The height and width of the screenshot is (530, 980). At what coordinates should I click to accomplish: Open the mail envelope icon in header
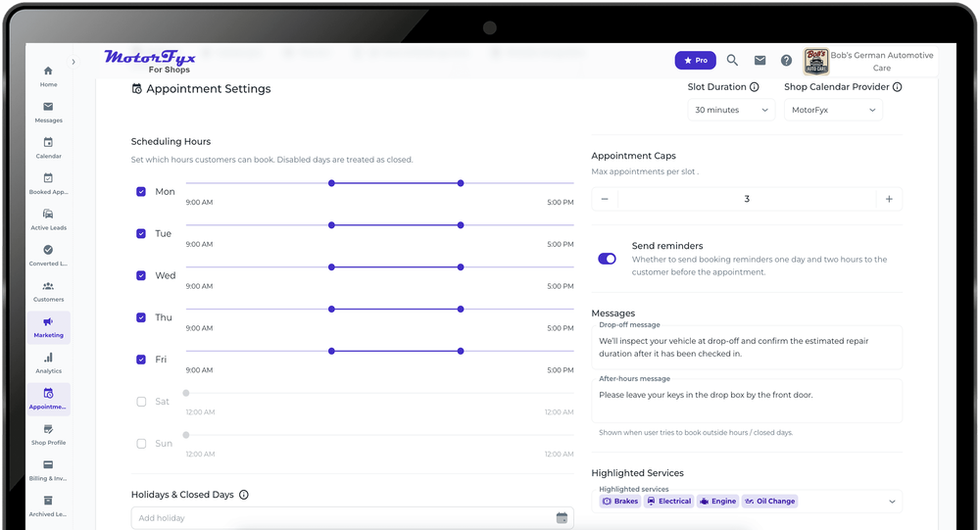click(759, 61)
